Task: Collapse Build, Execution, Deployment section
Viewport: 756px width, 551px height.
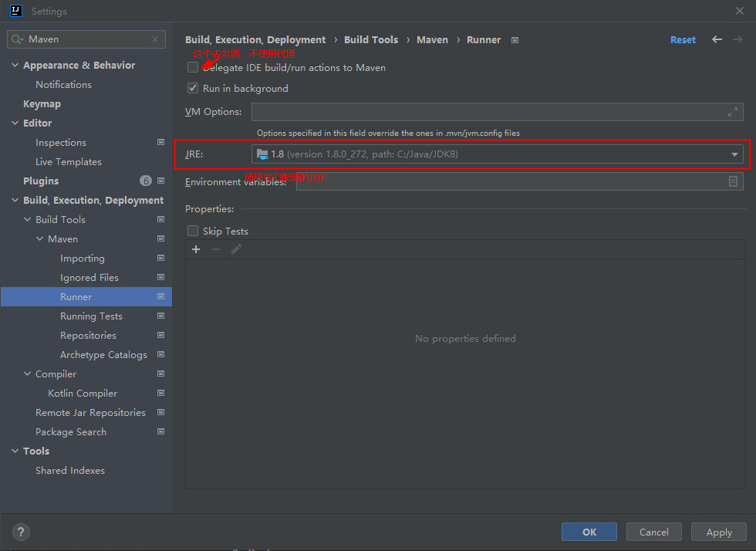Action: [15, 200]
